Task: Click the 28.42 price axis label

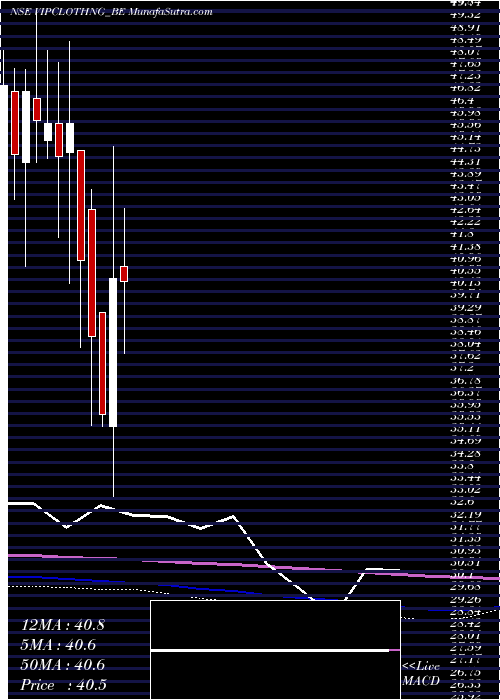Action: coord(466,624)
